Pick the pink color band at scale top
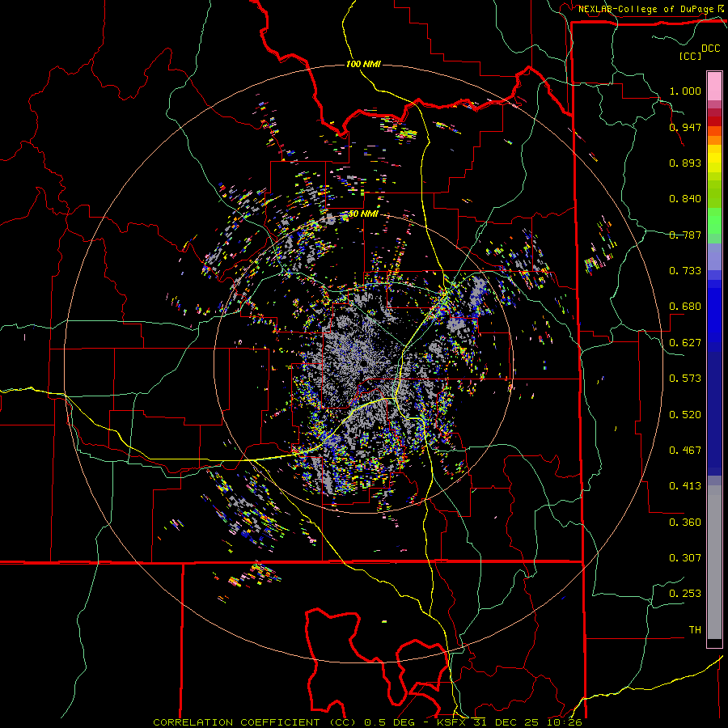 click(x=714, y=86)
